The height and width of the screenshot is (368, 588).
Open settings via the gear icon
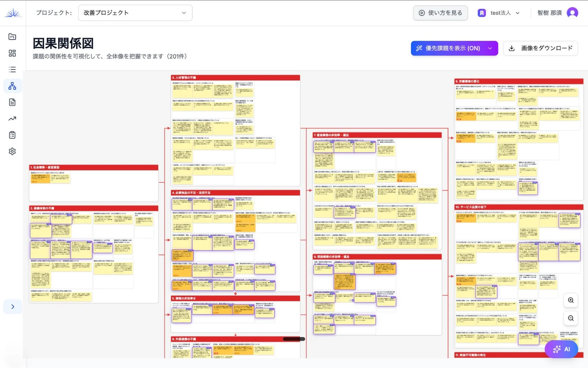12,151
